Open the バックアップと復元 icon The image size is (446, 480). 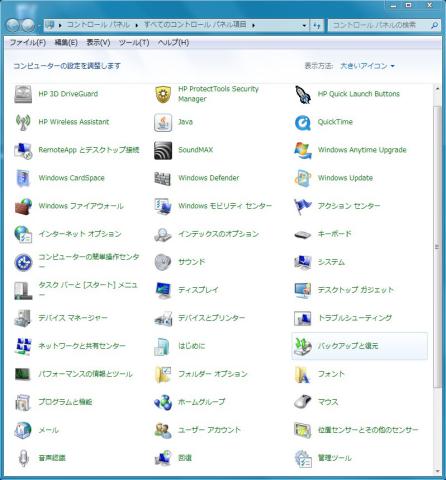[x=303, y=346]
